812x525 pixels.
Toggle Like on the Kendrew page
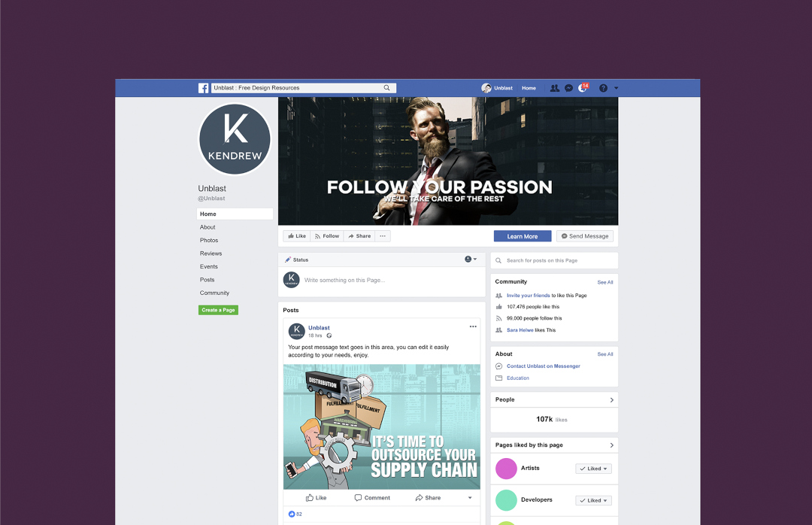pos(297,236)
